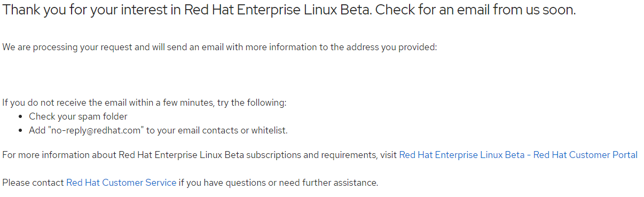Click the phrase "email contacts or whitelist"
Screen dimensions: 644x197
point(232,130)
